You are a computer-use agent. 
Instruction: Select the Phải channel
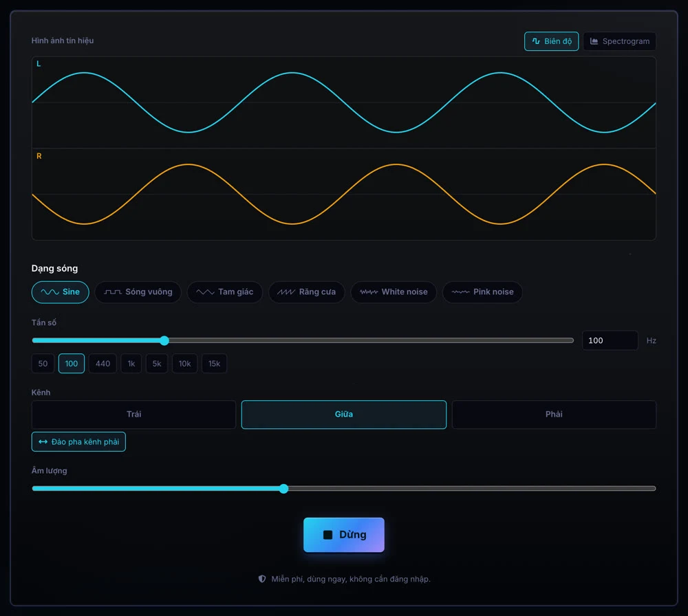coord(554,415)
